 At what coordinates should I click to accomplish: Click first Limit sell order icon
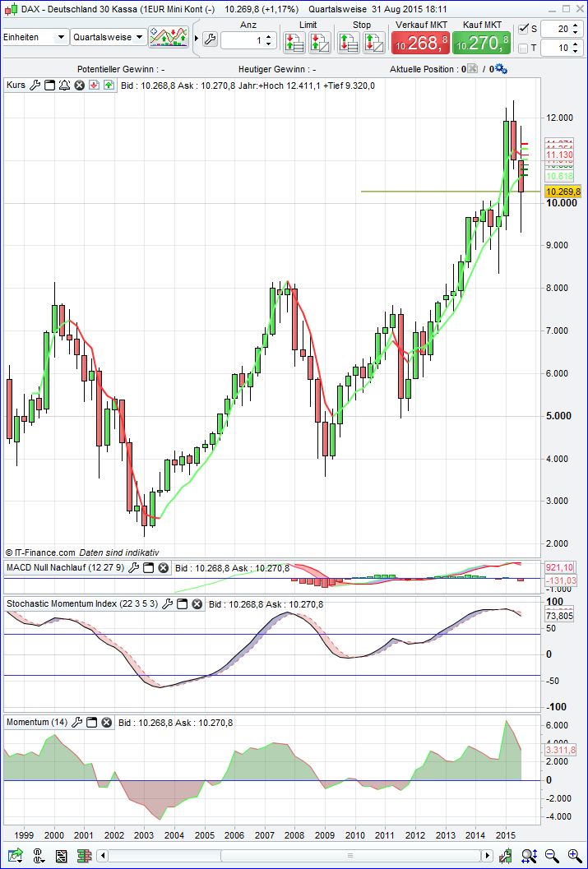click(x=294, y=42)
